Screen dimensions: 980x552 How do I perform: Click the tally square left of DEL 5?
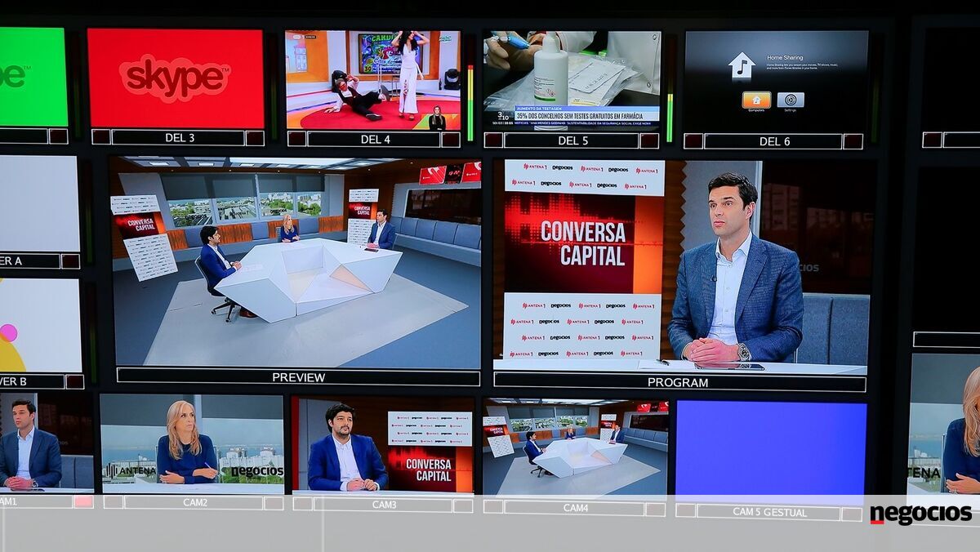click(493, 140)
